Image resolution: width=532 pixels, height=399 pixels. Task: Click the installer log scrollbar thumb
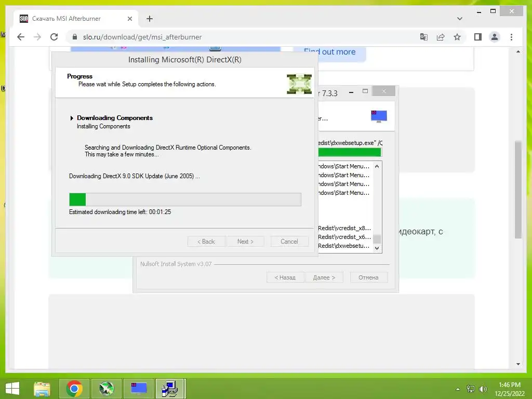point(377,239)
